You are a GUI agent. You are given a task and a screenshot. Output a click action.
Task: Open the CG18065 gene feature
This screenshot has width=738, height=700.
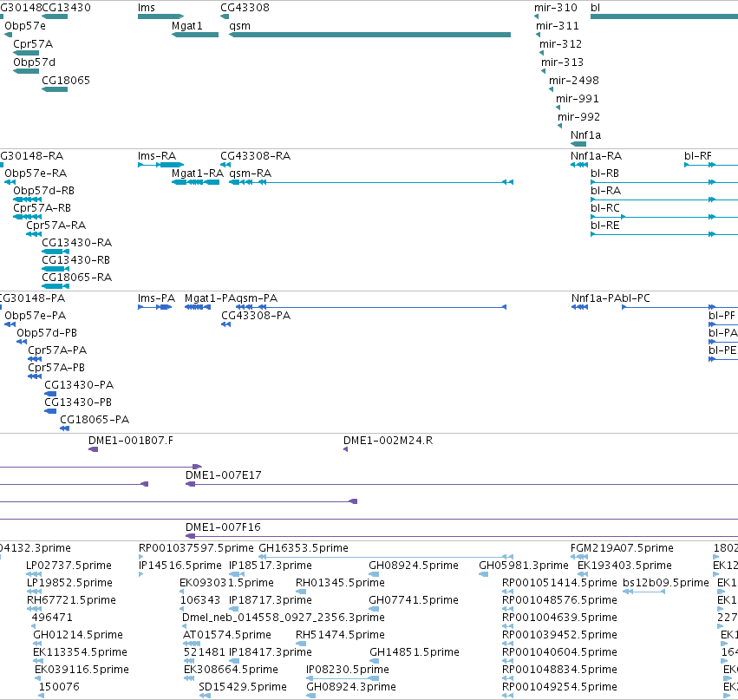pos(55,89)
